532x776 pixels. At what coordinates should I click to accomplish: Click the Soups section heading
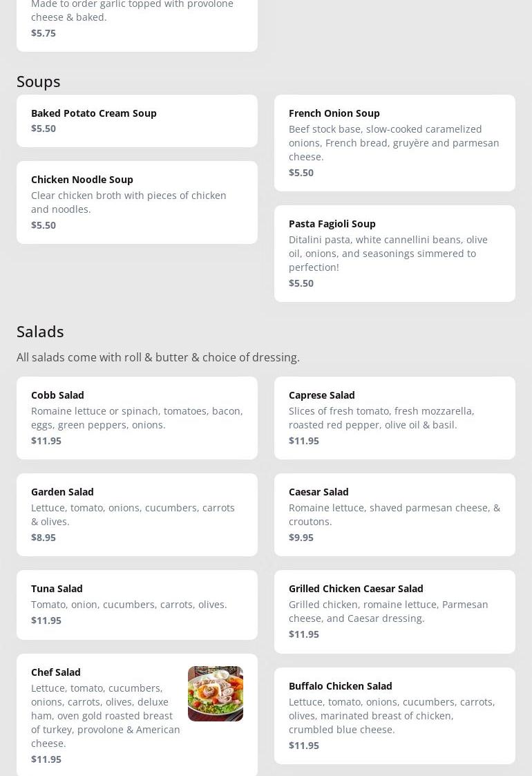coord(39,82)
